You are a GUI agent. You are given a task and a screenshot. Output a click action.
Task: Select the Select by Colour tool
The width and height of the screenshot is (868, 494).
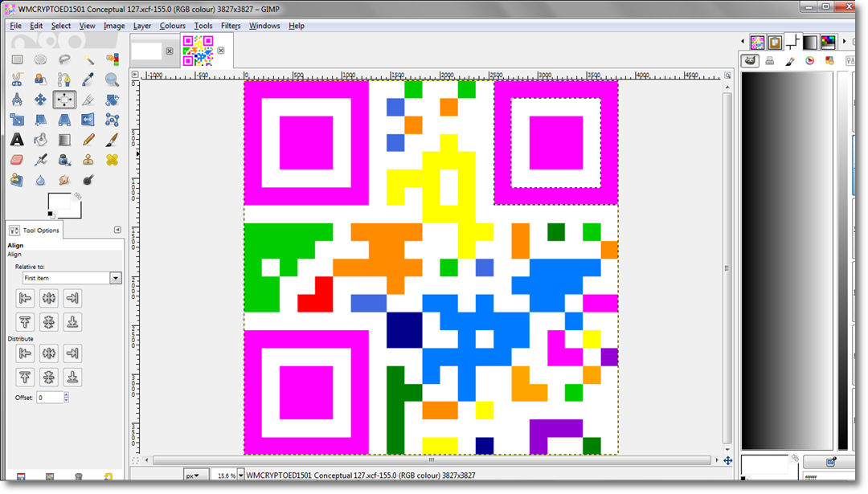click(x=112, y=59)
